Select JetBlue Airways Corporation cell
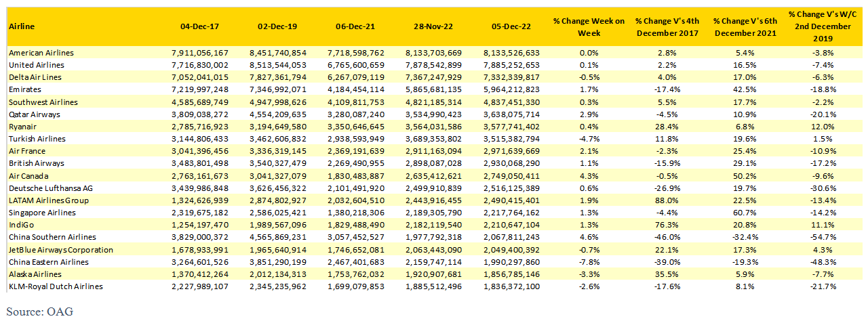 [x=61, y=250]
